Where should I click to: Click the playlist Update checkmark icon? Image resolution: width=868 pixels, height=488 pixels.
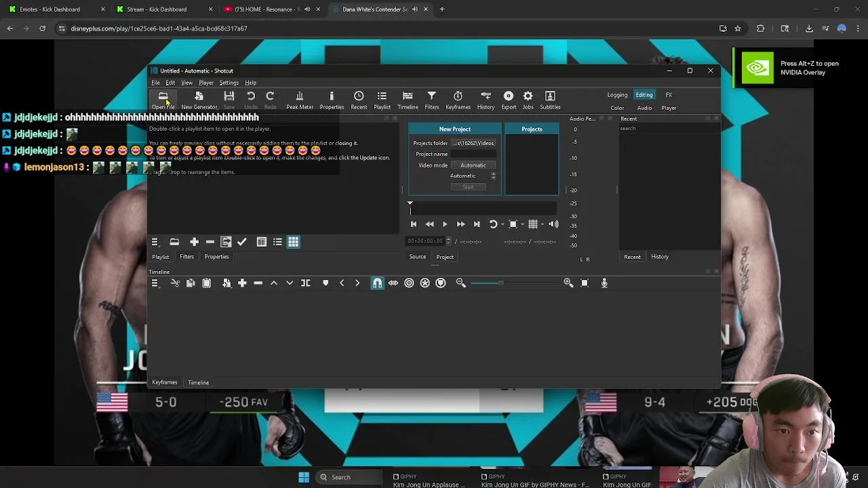pos(241,242)
